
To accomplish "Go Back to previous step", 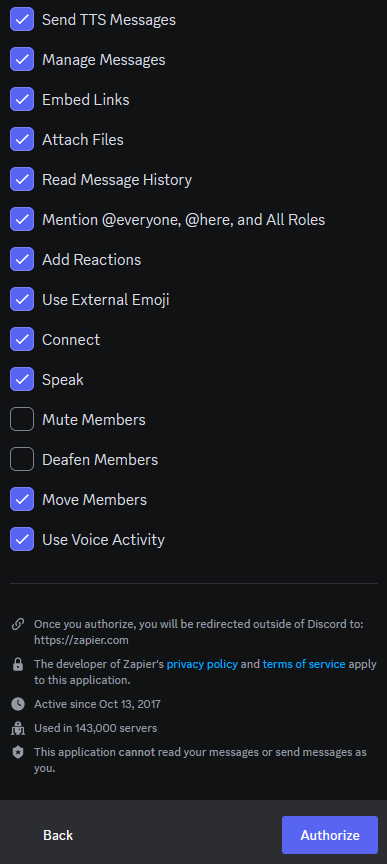I will point(58,835).
